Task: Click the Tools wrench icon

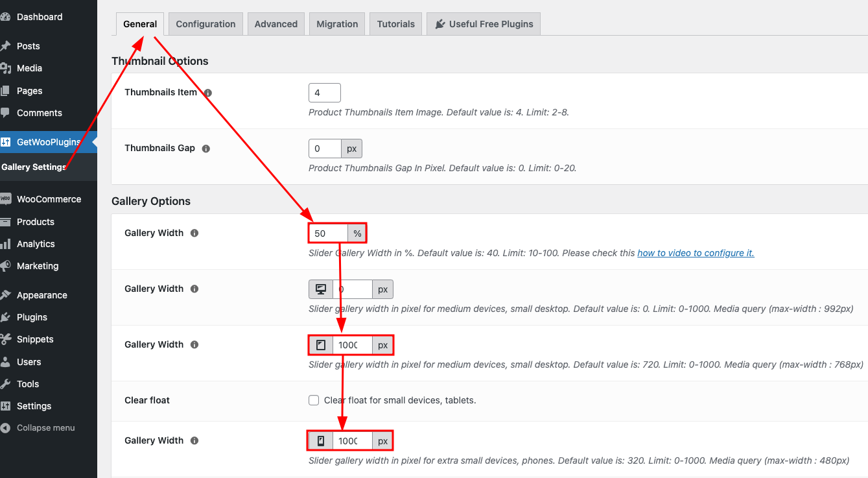Action: tap(5, 384)
